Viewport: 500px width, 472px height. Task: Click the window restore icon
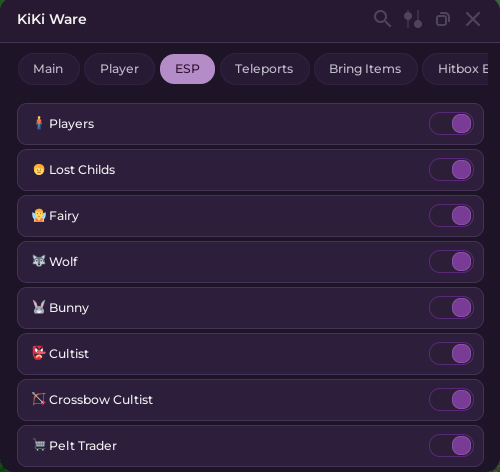[443, 19]
